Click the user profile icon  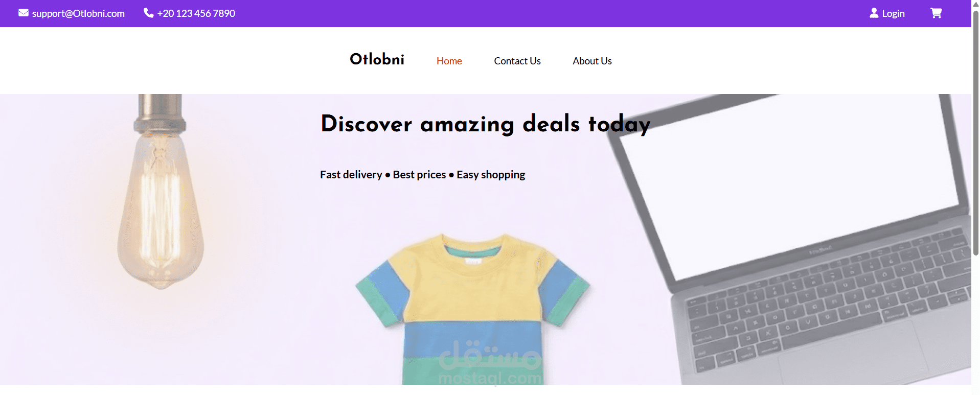click(x=874, y=13)
